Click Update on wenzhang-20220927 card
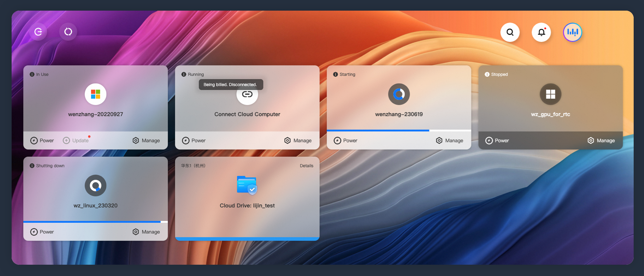 pos(76,141)
